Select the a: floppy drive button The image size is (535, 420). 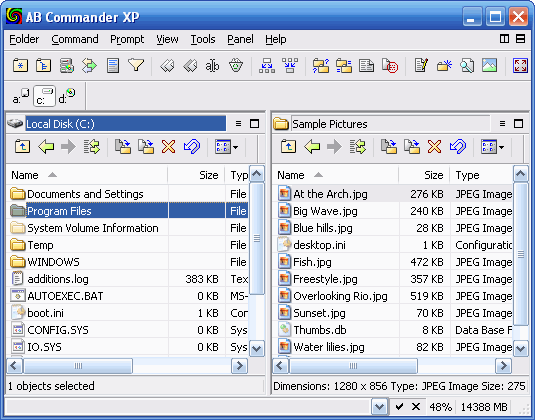click(21, 96)
